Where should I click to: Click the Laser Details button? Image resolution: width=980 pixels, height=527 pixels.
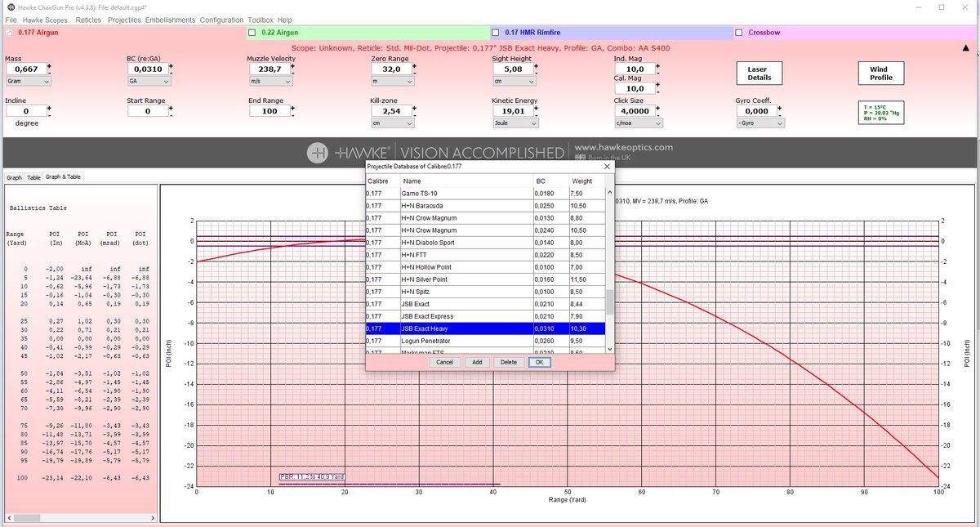(759, 73)
